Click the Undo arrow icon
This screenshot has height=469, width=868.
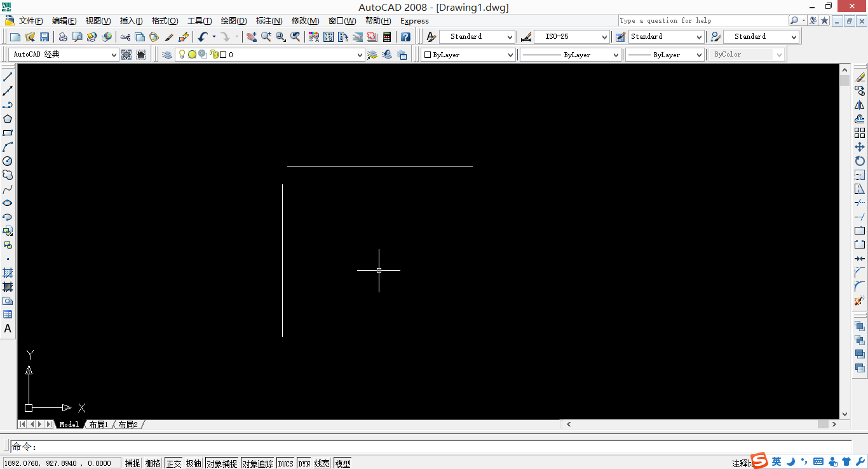point(203,37)
